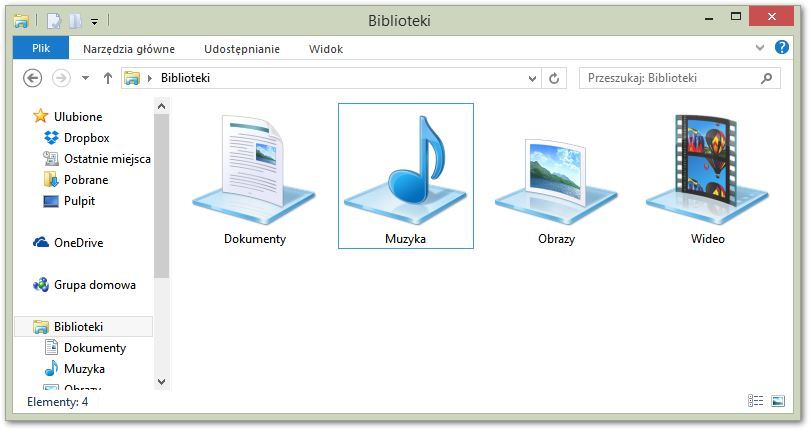Click the Explorer icon in the title bar
Image resolution: width=810 pixels, height=430 pixels.
pyautogui.click(x=21, y=21)
